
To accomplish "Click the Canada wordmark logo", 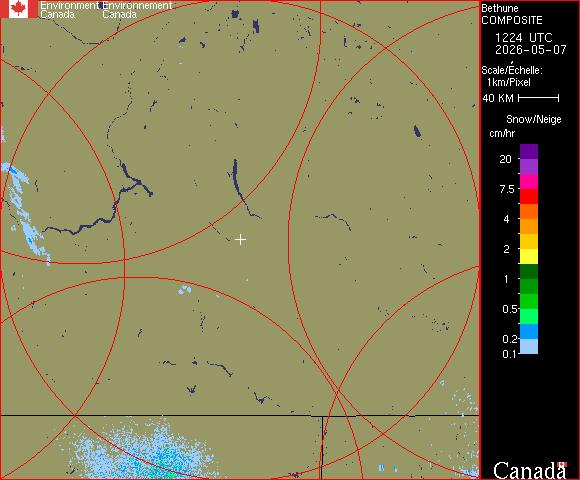I will (529, 470).
